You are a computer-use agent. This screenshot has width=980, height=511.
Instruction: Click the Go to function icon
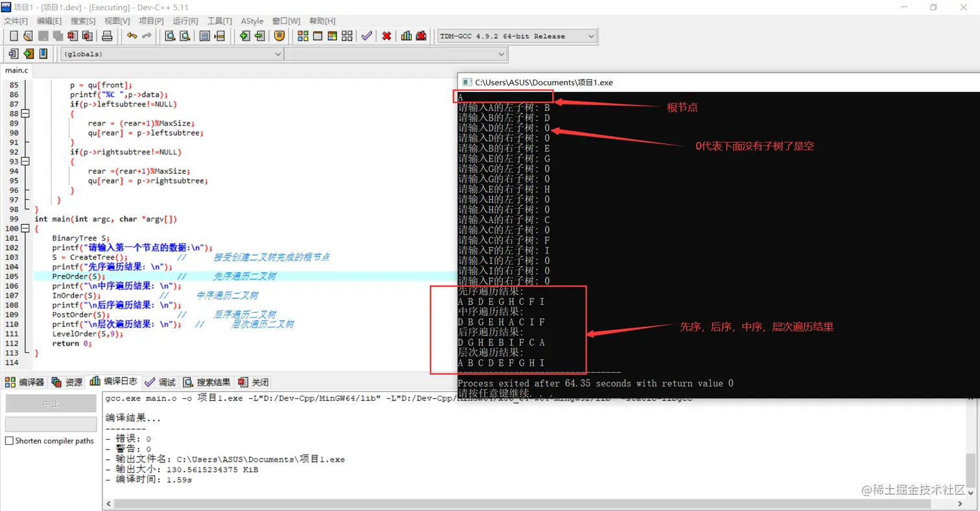coord(205,36)
